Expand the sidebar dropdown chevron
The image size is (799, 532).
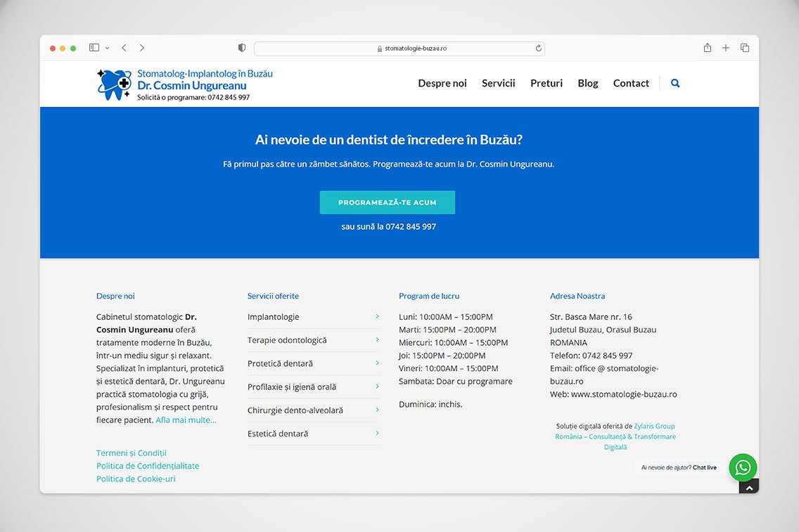(x=108, y=48)
